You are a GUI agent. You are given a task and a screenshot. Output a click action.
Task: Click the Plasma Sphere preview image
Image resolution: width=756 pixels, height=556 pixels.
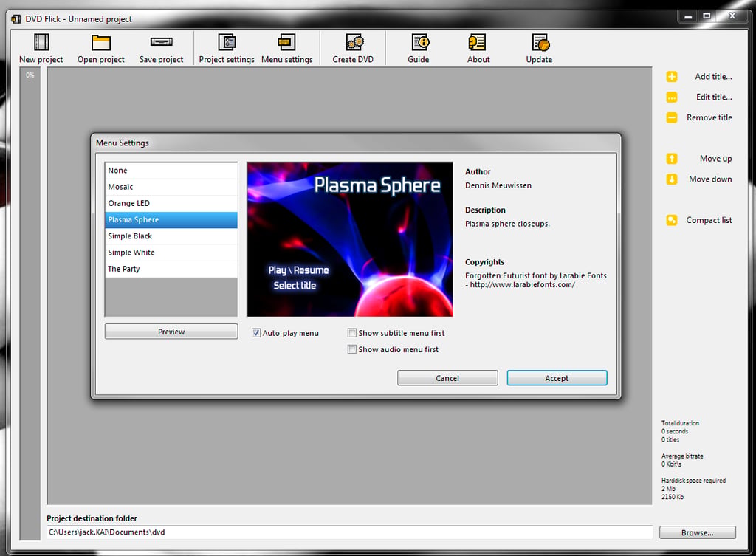click(350, 240)
